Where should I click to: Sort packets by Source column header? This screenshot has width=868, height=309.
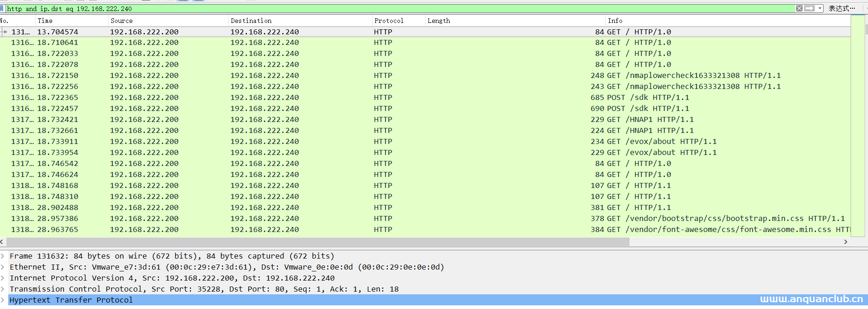point(121,21)
